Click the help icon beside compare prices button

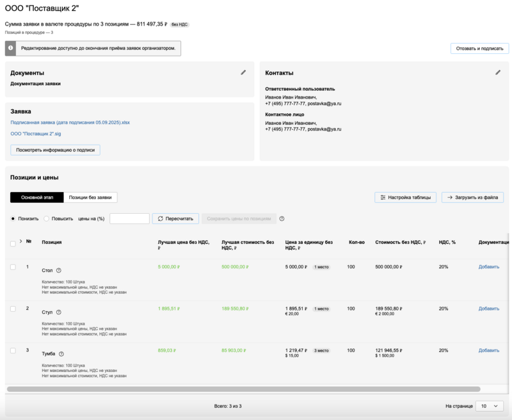[282, 218]
